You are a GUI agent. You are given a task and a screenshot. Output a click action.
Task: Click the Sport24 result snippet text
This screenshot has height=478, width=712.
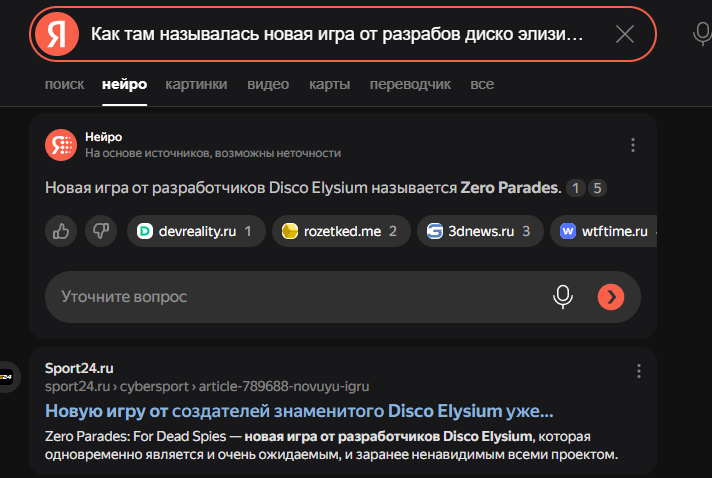click(x=331, y=445)
